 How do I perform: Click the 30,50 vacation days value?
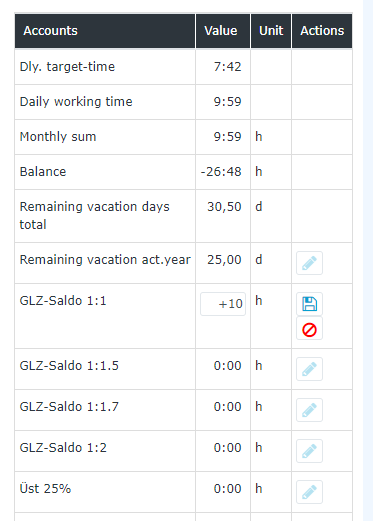[x=224, y=207]
